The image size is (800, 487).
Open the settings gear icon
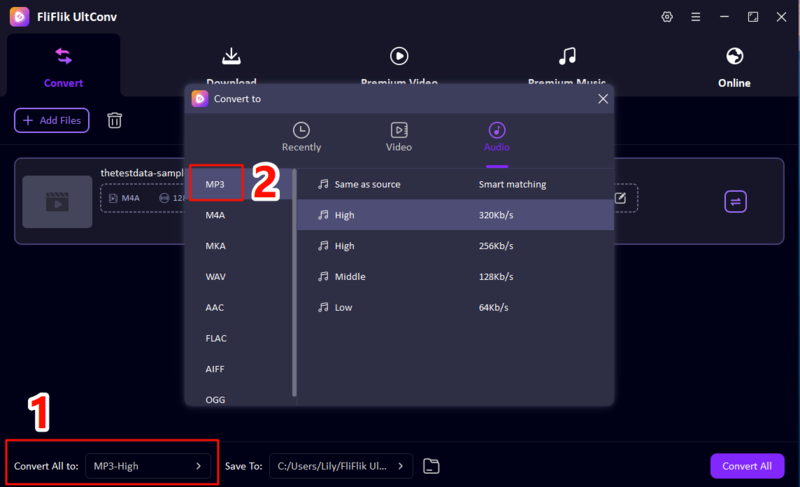(667, 17)
